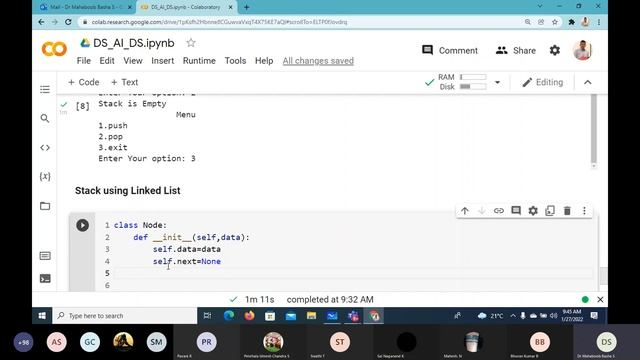640x360 pixels.
Task: Open the Comment button
Action: click(450, 51)
